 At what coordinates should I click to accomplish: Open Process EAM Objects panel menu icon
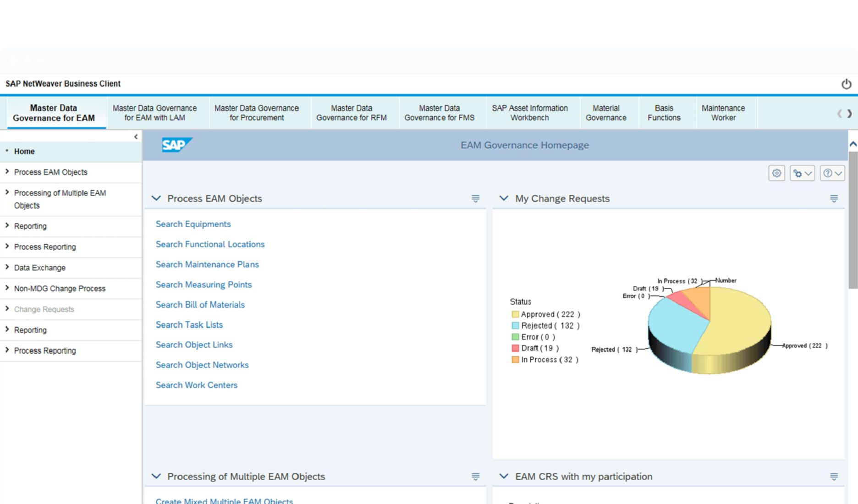(475, 198)
